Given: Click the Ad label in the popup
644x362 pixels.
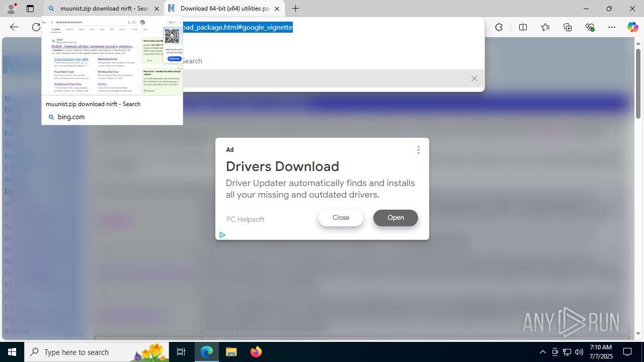Looking at the screenshot, I should coord(230,150).
